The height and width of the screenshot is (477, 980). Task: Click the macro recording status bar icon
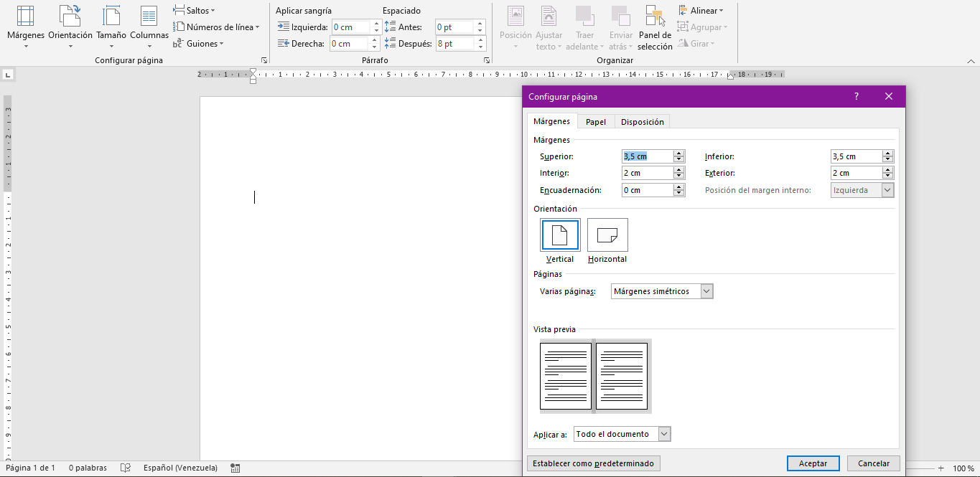235,468
